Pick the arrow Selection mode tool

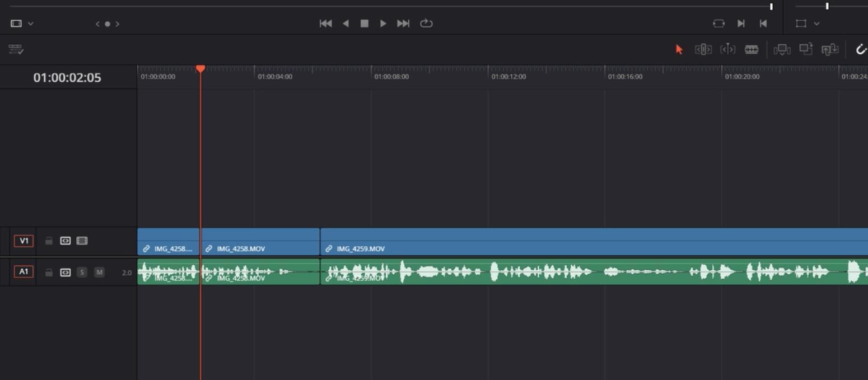pyautogui.click(x=679, y=50)
